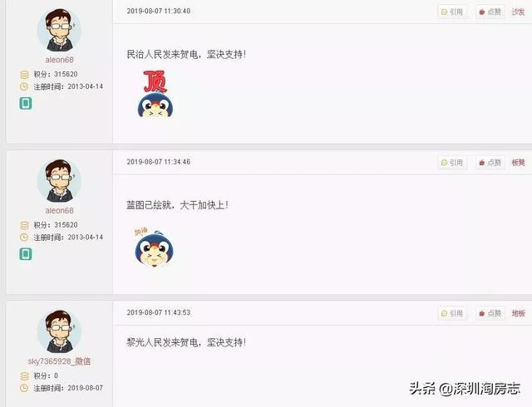Open first aleon68 username link
532x407 pixels.
click(x=59, y=60)
